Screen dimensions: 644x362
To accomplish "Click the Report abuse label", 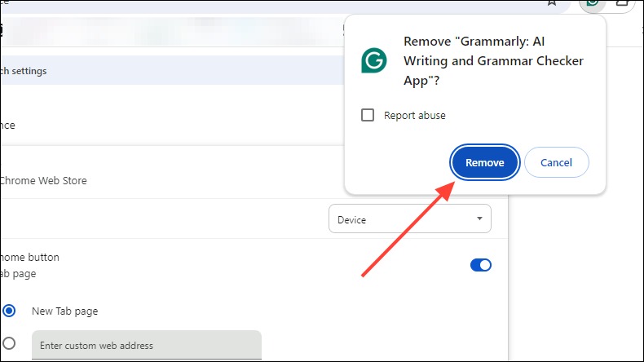I will (414, 116).
